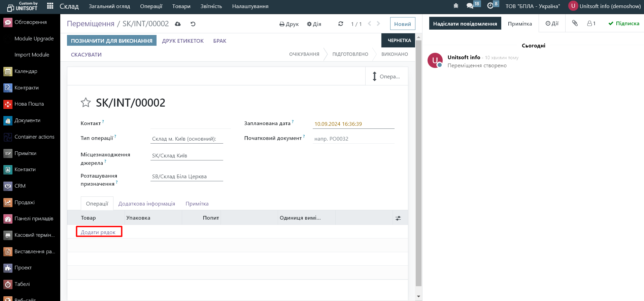Open the apps grid menu icon
Screen dimensions: 644x301
(x=50, y=6)
